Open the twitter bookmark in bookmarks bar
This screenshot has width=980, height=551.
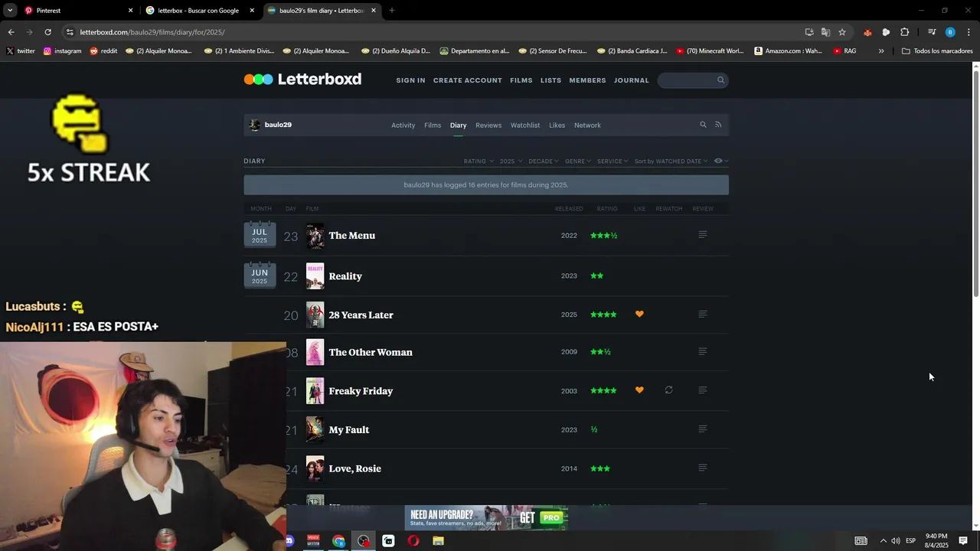coord(21,51)
